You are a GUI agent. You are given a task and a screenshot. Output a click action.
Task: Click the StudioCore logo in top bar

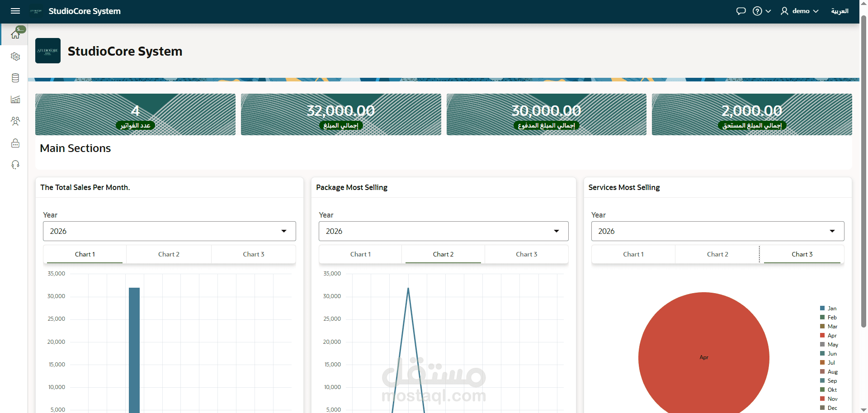coord(36,11)
